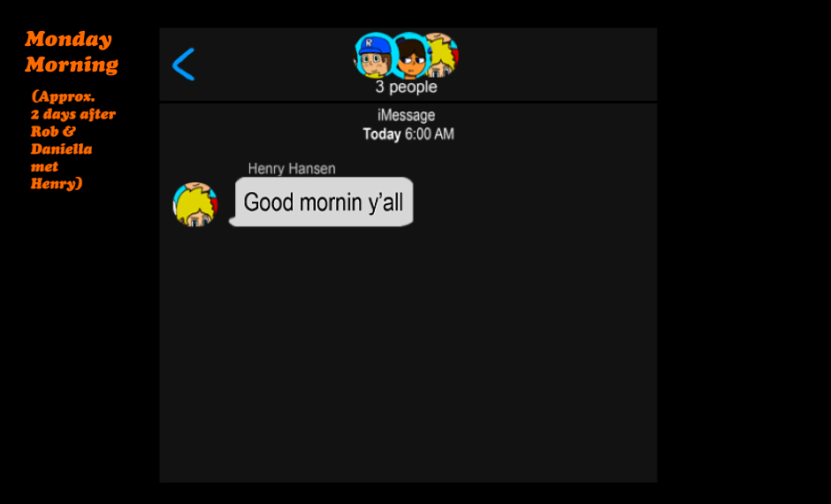Viewport: 831px width, 504px height.
Task: Click the 'Henry Hansen' sender name
Action: 292,169
